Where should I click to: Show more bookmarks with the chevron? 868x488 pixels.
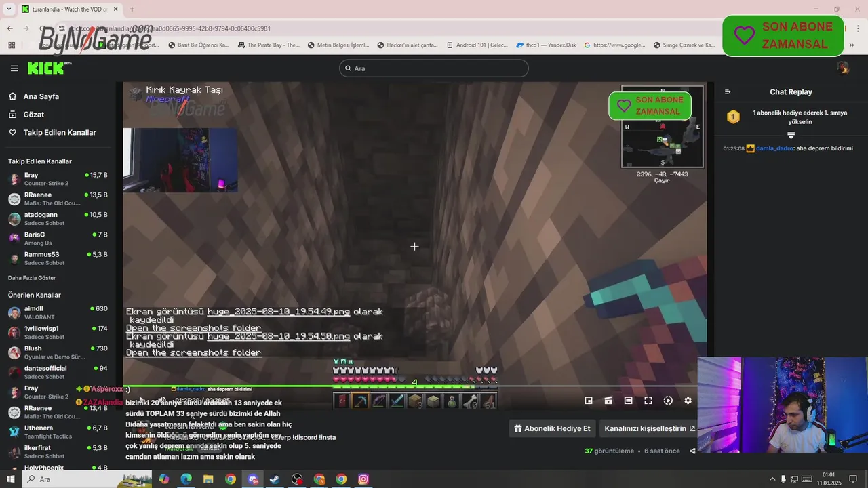tap(851, 45)
